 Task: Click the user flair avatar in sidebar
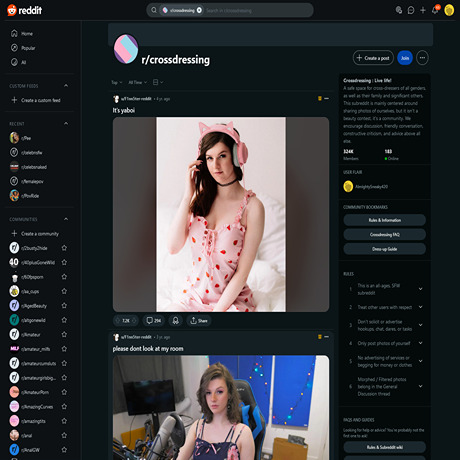[x=348, y=186]
